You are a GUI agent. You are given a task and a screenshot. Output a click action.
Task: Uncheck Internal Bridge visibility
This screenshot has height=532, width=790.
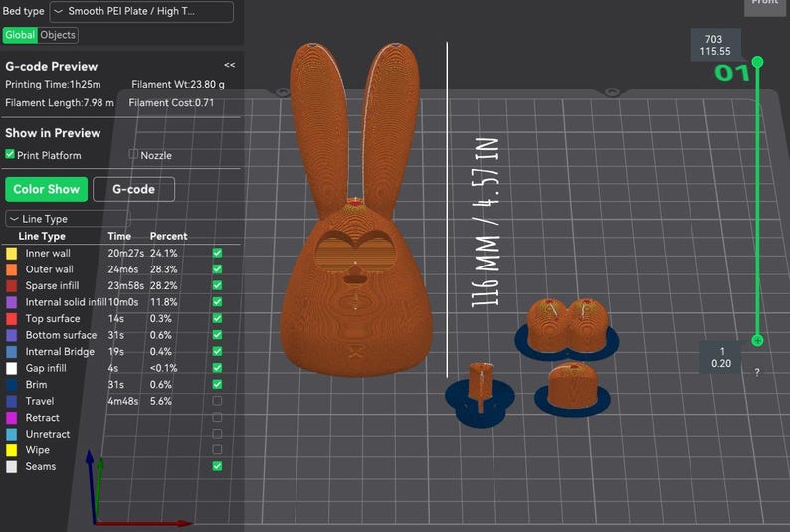tap(217, 351)
